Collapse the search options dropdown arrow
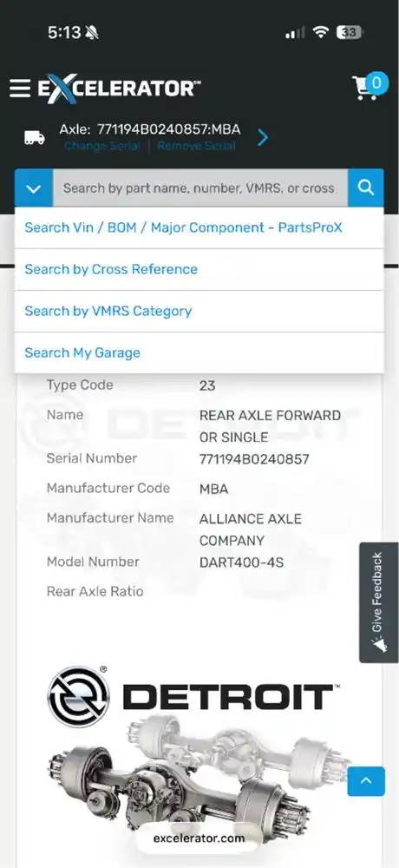The image size is (399, 868). tap(34, 188)
